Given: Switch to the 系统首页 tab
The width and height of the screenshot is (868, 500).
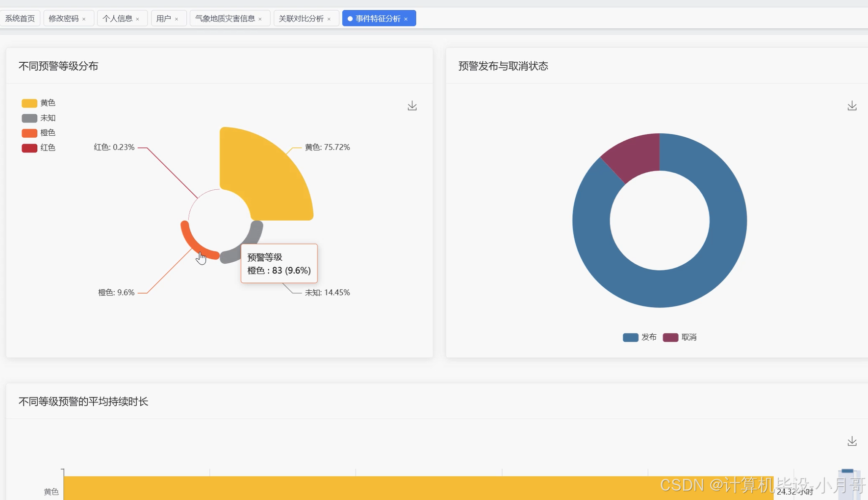Looking at the screenshot, I should [20, 18].
